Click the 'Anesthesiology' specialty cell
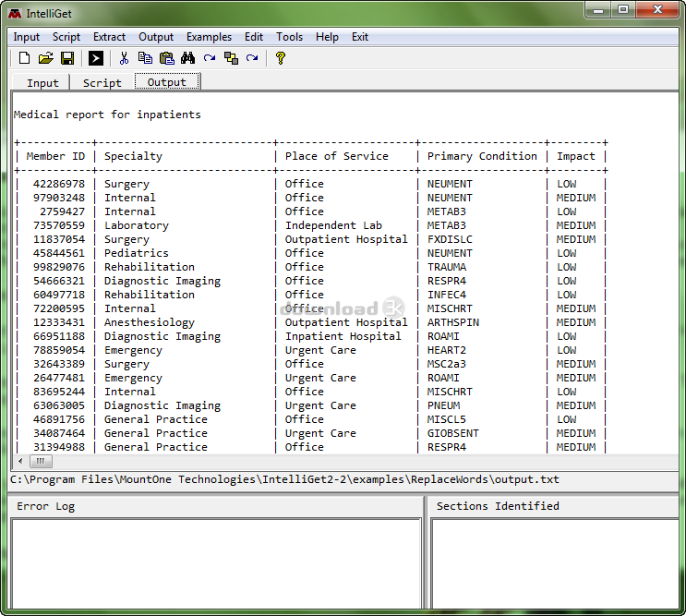This screenshot has height=616, width=686. (x=150, y=322)
